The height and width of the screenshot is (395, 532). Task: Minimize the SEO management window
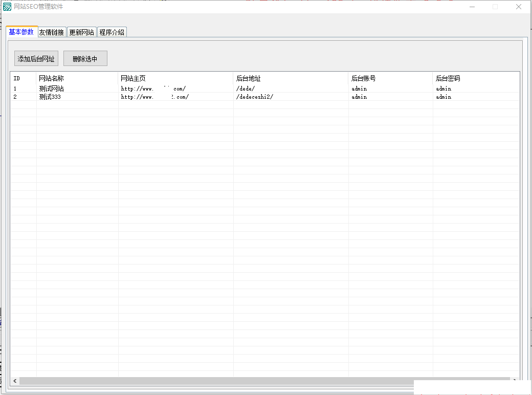[x=471, y=7]
